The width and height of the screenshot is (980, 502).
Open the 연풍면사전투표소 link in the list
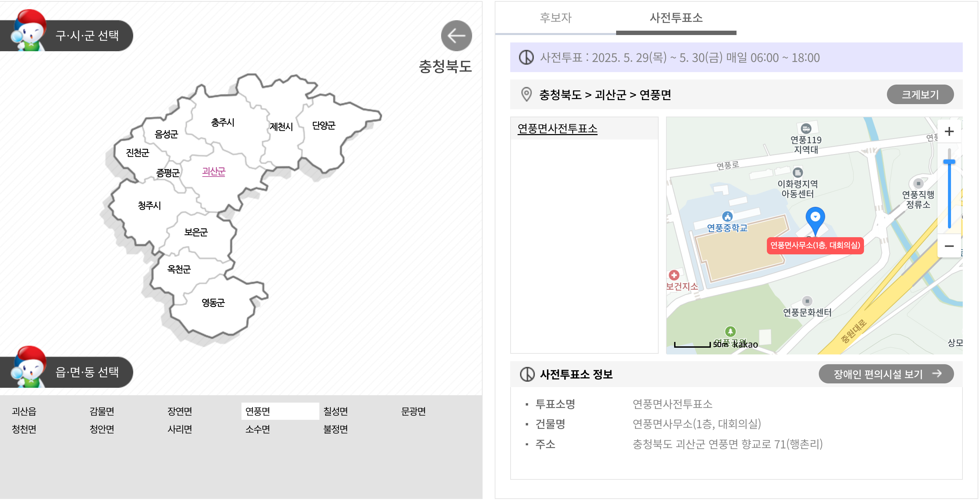pos(557,129)
